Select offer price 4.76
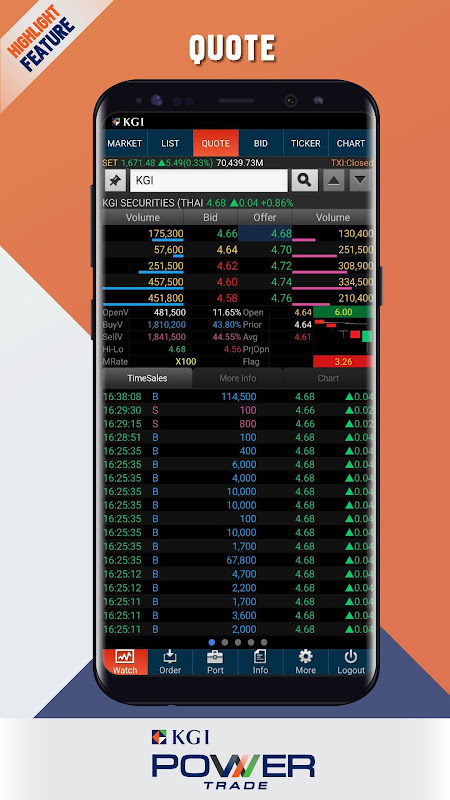 coord(281,298)
